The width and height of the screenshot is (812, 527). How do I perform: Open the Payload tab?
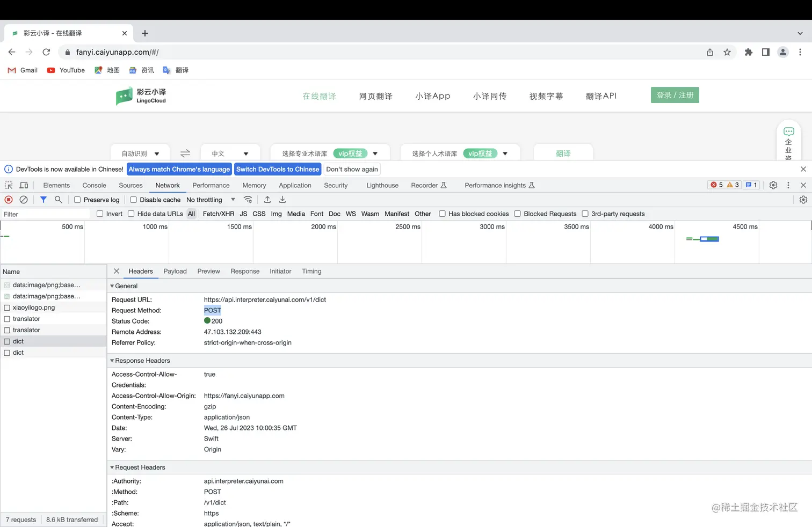point(175,271)
